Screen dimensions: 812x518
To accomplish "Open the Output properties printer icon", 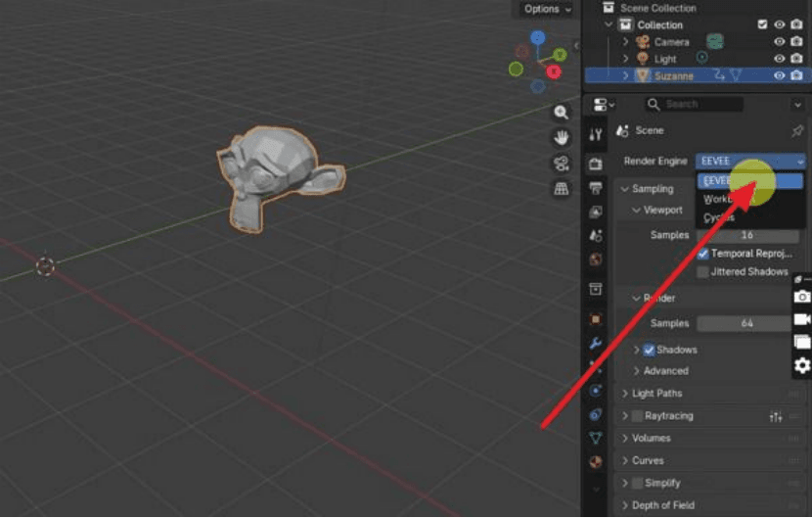I will coord(596,188).
